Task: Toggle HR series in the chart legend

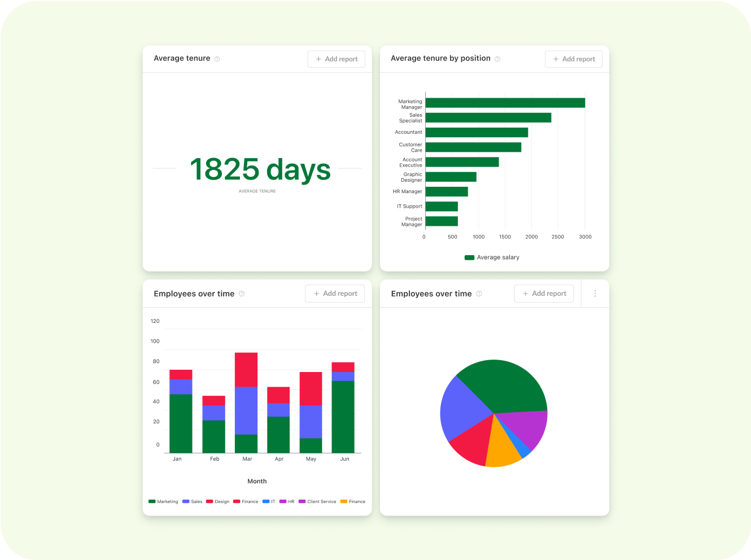Action: pos(287,501)
